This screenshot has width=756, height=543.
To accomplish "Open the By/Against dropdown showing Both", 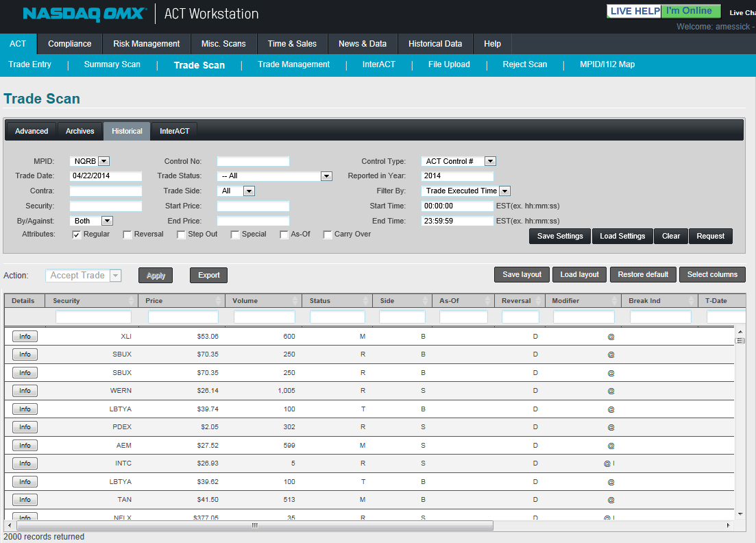I will coord(91,221).
